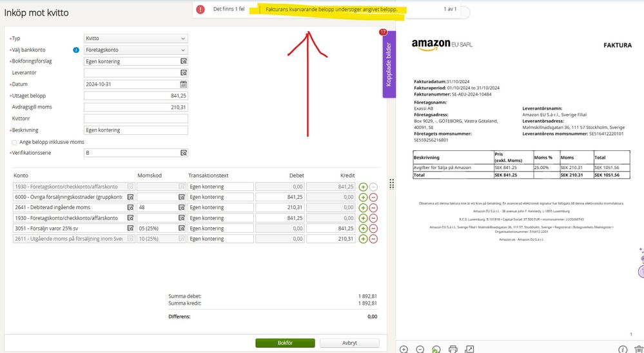Delete the attached image with the trash icon
Viewport: 644px width, 353px height.
coord(639,349)
